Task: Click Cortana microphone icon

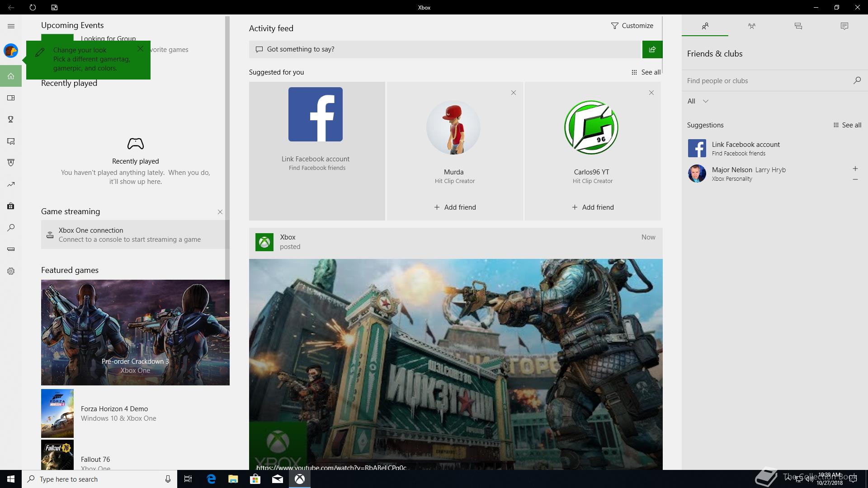Action: pos(168,479)
